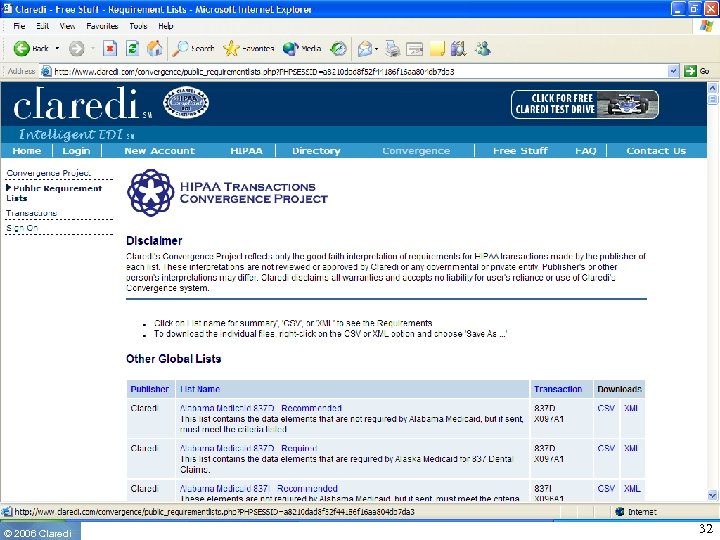Viewport: 720px width, 540px height.
Task: Download XML for 837I Recommended list
Action: click(632, 489)
